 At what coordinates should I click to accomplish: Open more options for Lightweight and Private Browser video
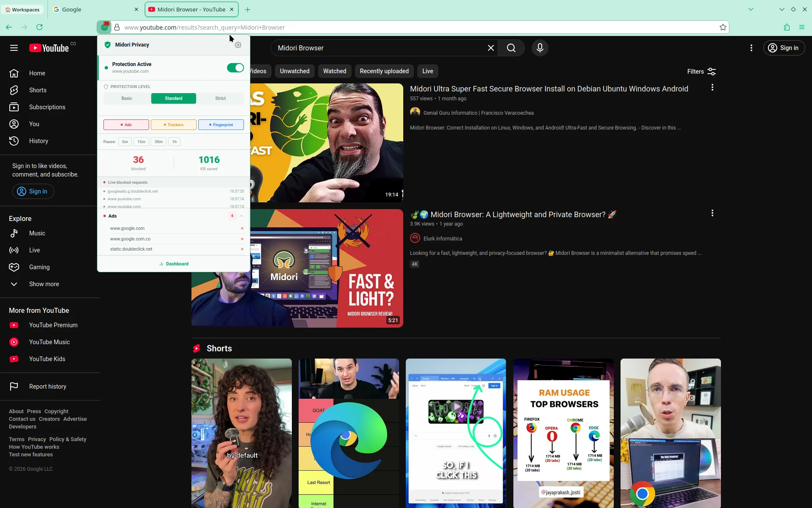(712, 213)
